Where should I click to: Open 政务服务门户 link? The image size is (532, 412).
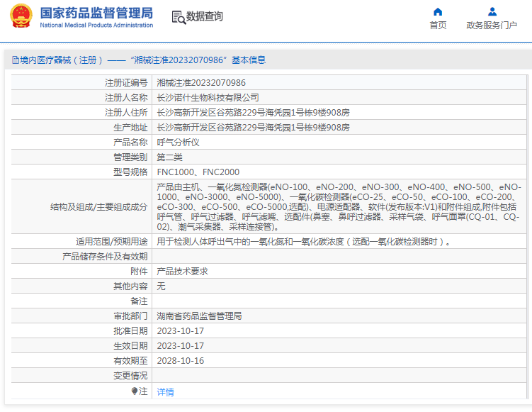(492, 25)
